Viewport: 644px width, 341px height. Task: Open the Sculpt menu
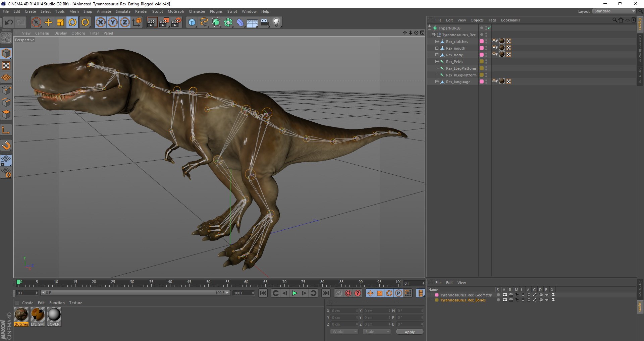pos(157,11)
